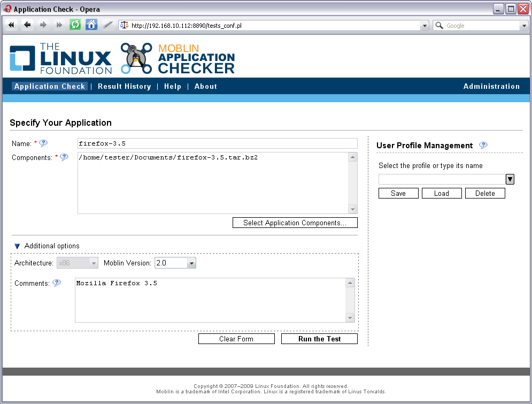532x404 pixels.
Task: Click the Linux Foundation logo
Action: pos(61,58)
